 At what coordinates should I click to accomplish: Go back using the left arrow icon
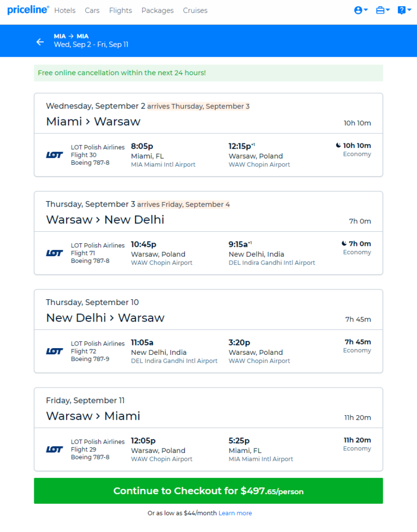click(x=40, y=42)
